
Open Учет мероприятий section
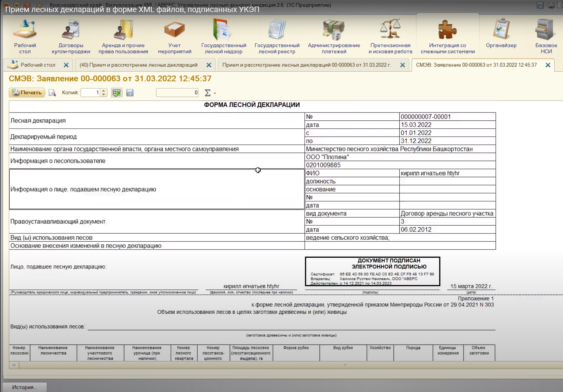click(x=174, y=36)
